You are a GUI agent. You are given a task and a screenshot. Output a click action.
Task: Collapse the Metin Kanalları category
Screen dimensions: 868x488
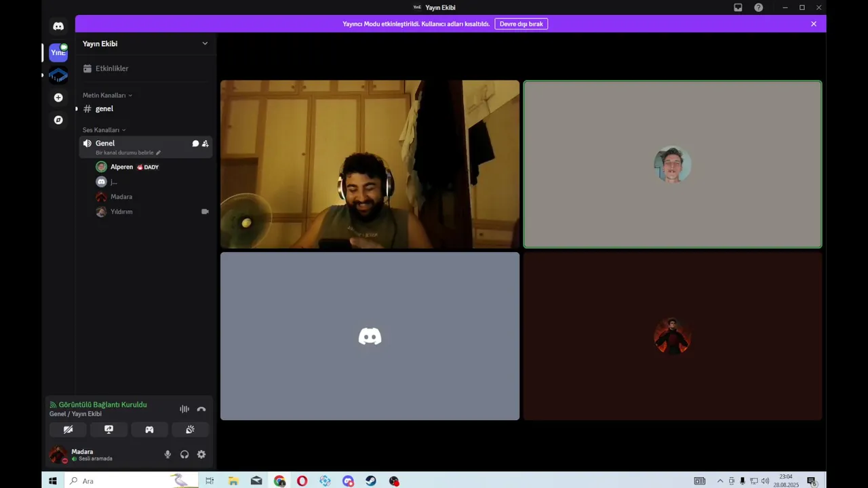tap(107, 96)
